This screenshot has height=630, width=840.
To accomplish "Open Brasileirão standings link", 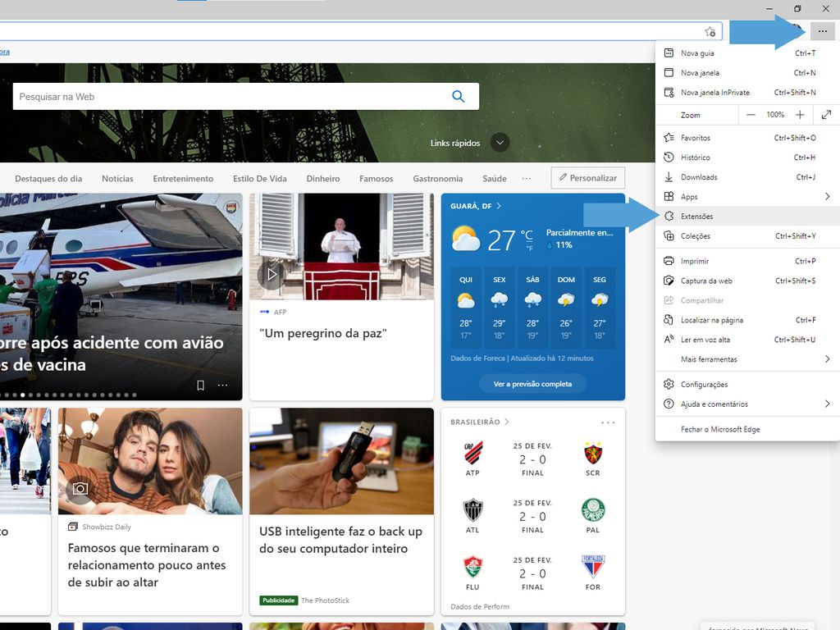I will (479, 422).
